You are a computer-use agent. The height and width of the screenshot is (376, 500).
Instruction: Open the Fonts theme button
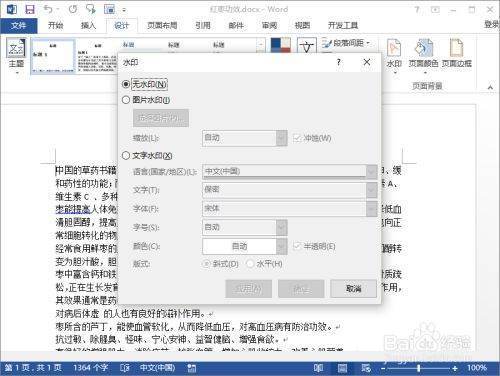[x=307, y=46]
